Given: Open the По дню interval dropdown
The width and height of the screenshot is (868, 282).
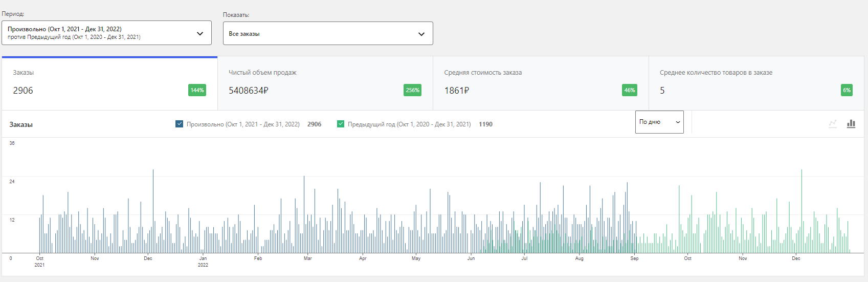Looking at the screenshot, I should click(659, 122).
